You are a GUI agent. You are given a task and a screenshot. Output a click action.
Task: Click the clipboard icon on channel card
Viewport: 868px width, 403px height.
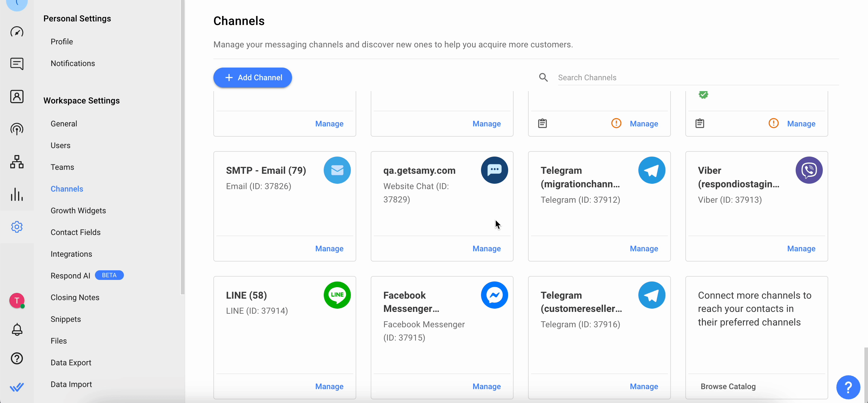point(542,123)
